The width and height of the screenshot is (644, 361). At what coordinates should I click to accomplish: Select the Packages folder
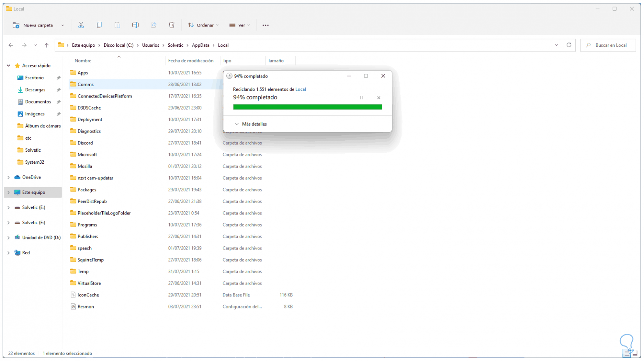[87, 189]
